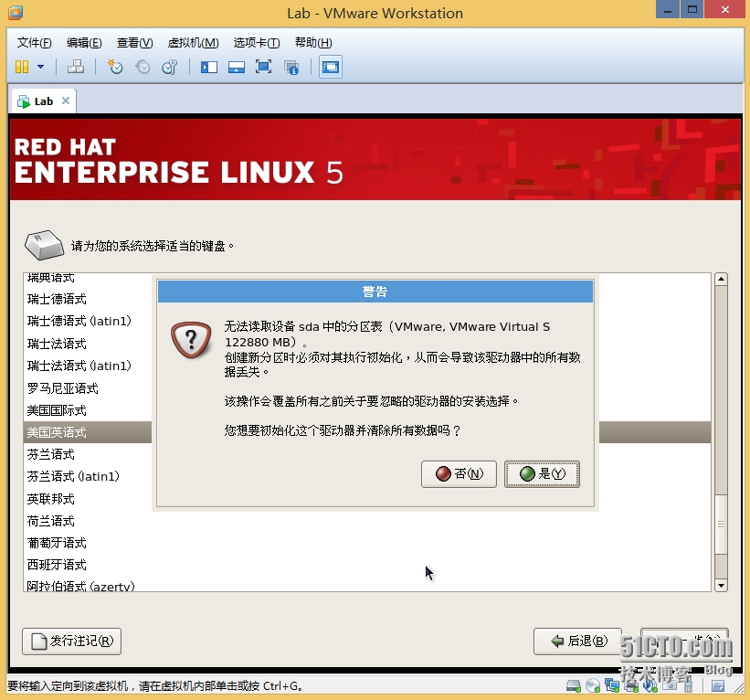Open the snapshot manager icon
The height and width of the screenshot is (700, 750).
pos(170,67)
